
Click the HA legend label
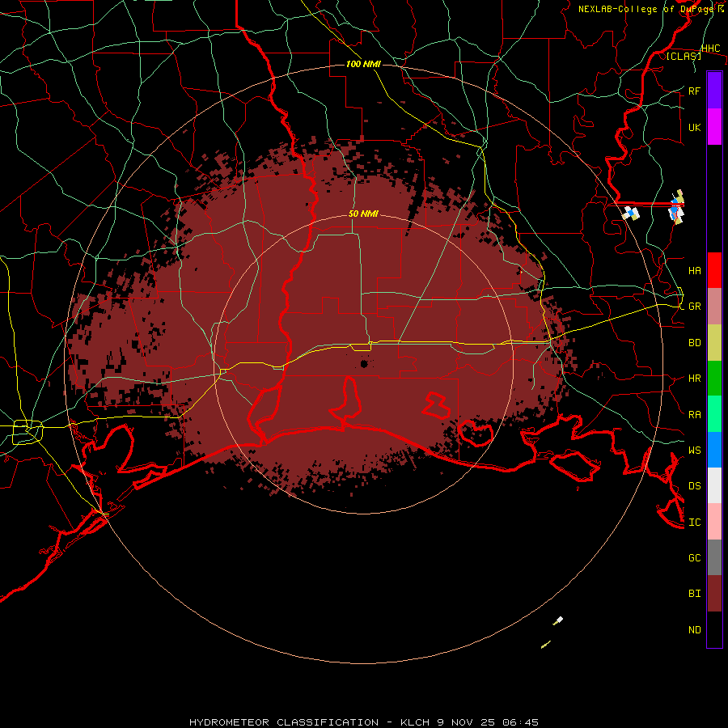click(x=694, y=270)
